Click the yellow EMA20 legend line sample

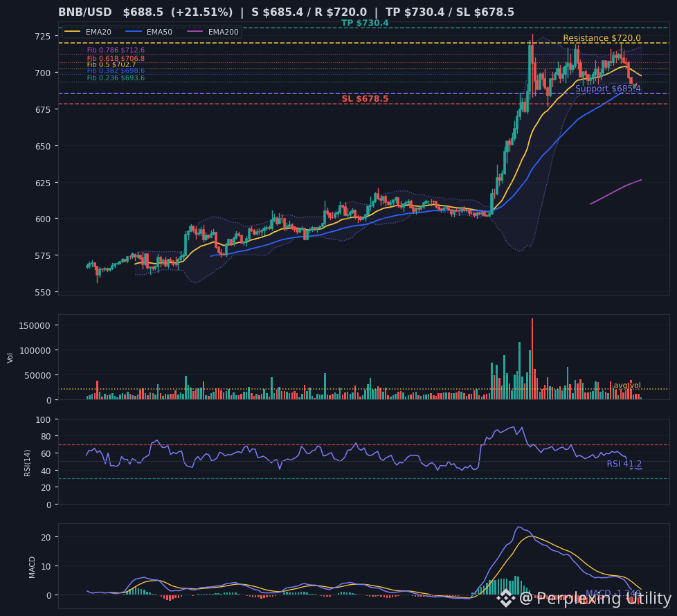point(72,32)
